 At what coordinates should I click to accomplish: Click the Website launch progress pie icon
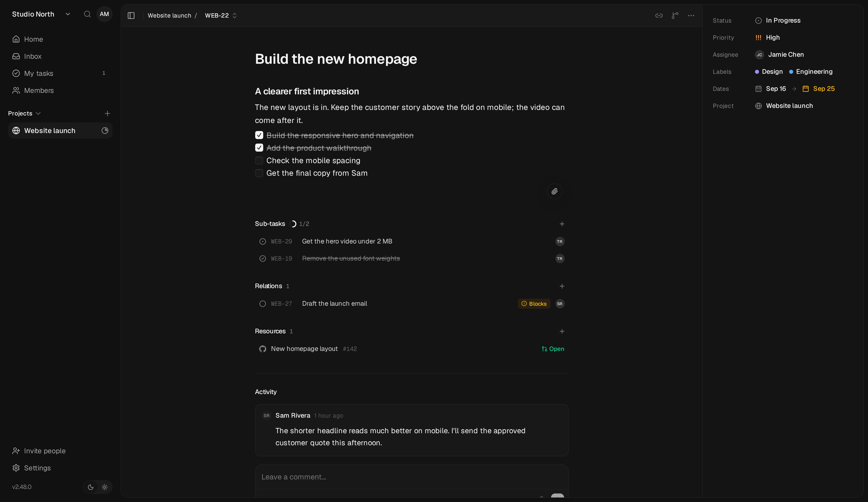(105, 131)
